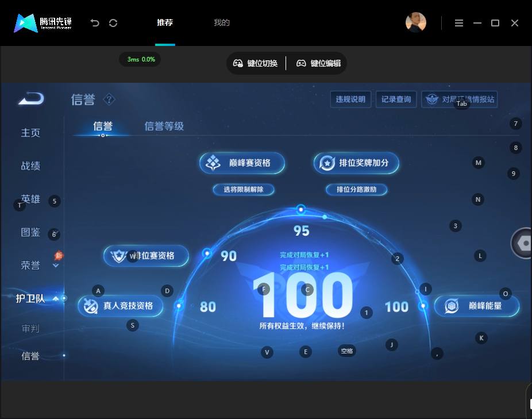Select 信誉 sub-item in the sidebar
Image resolution: width=532 pixels, height=419 pixels.
30,356
